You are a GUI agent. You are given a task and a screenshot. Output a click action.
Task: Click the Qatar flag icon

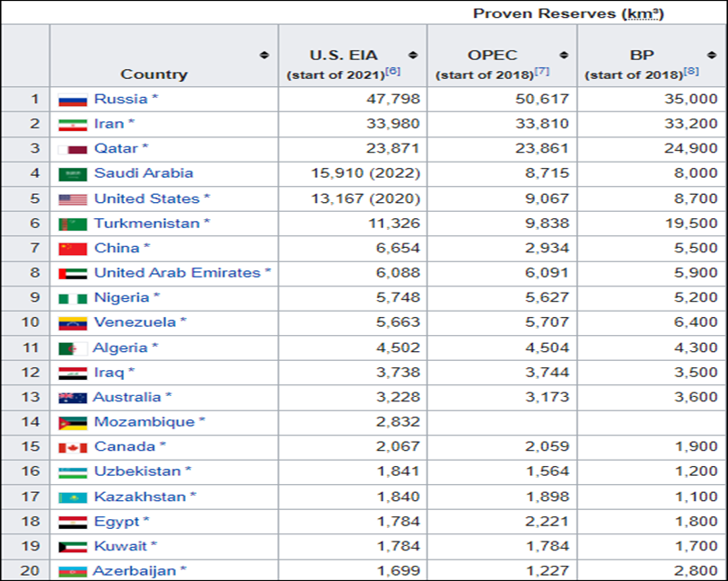pyautogui.click(x=73, y=149)
